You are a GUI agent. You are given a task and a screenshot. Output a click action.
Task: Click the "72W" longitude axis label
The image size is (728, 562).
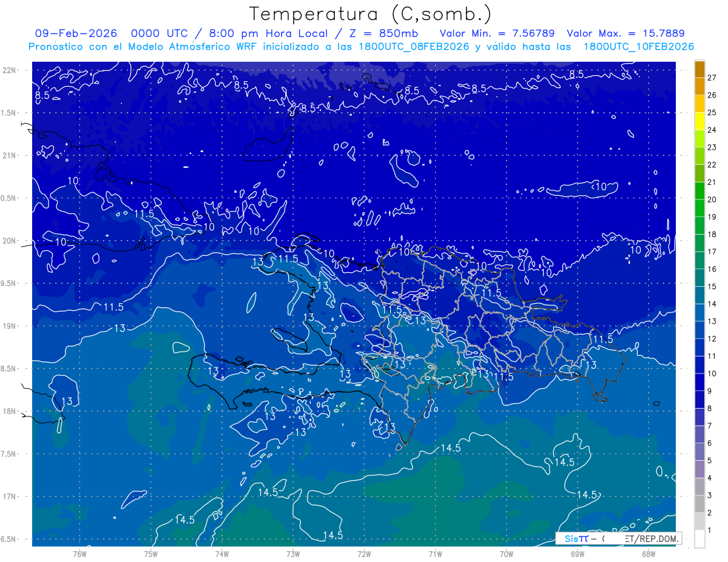[x=364, y=554]
